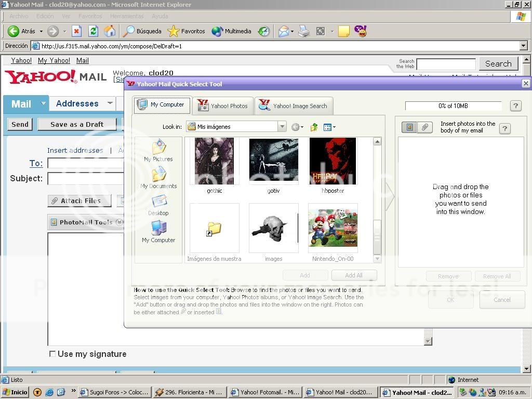The image size is (532, 399).
Task: Open My Pictures in places sidebar
Action: (x=158, y=151)
